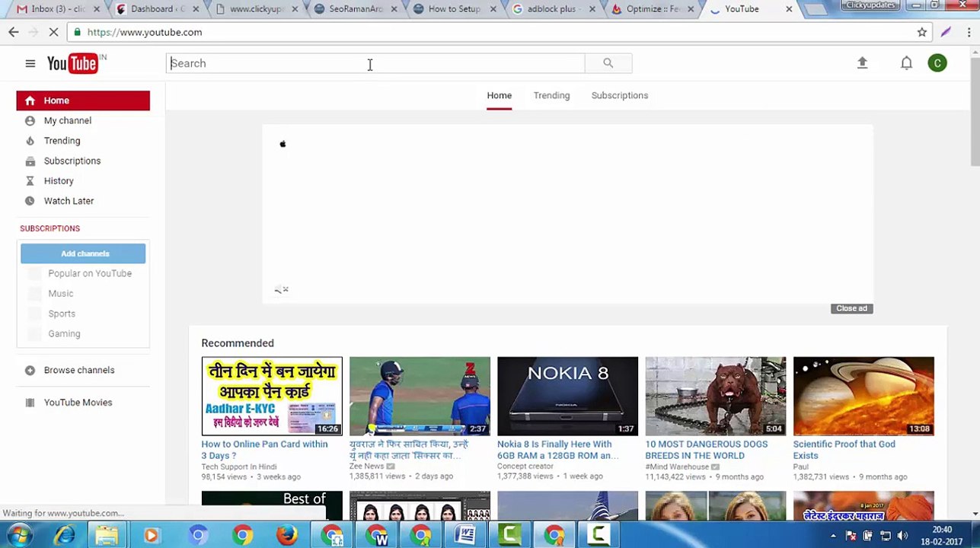Open the Nokia 8 video thumbnail
980x548 pixels.
[x=567, y=396]
